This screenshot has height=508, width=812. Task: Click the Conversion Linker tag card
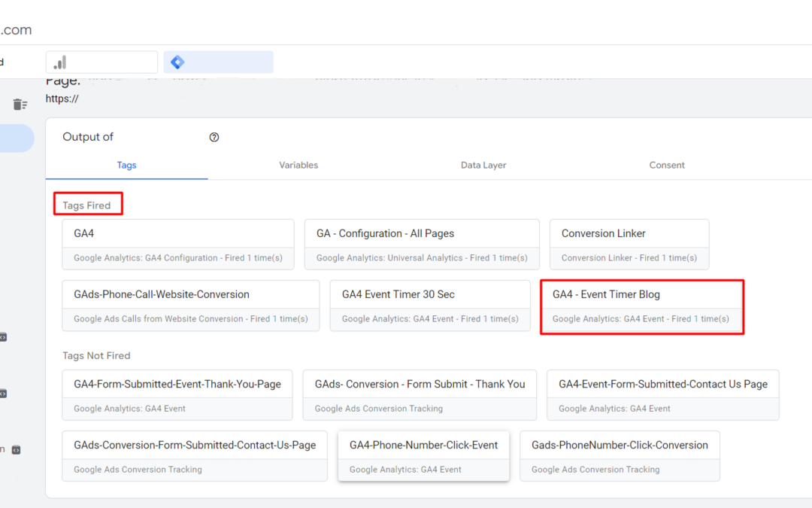[629, 244]
